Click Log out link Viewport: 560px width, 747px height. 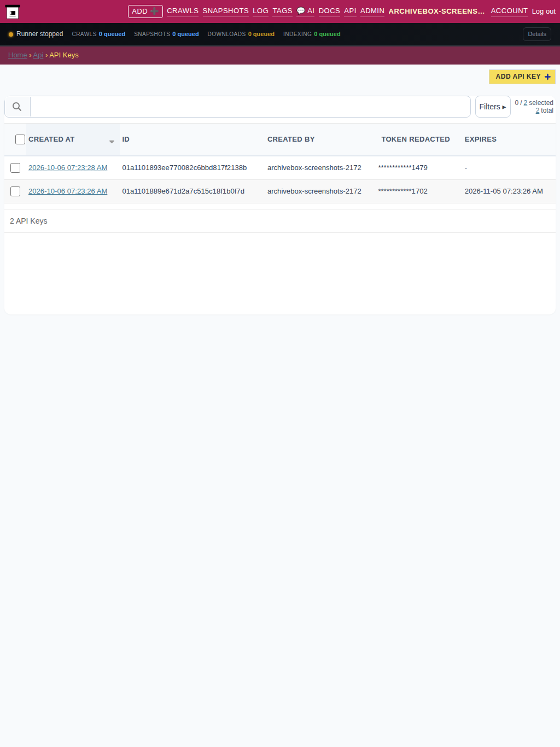pyautogui.click(x=544, y=11)
